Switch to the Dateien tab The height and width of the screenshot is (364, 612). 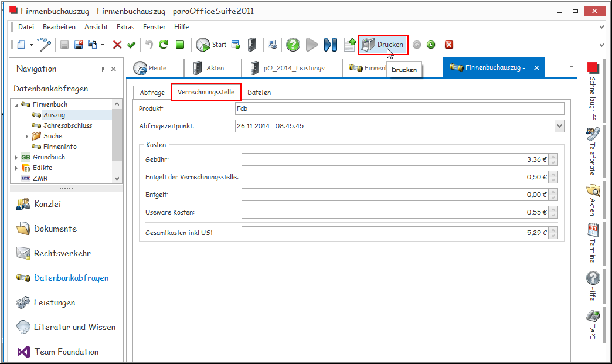259,93
